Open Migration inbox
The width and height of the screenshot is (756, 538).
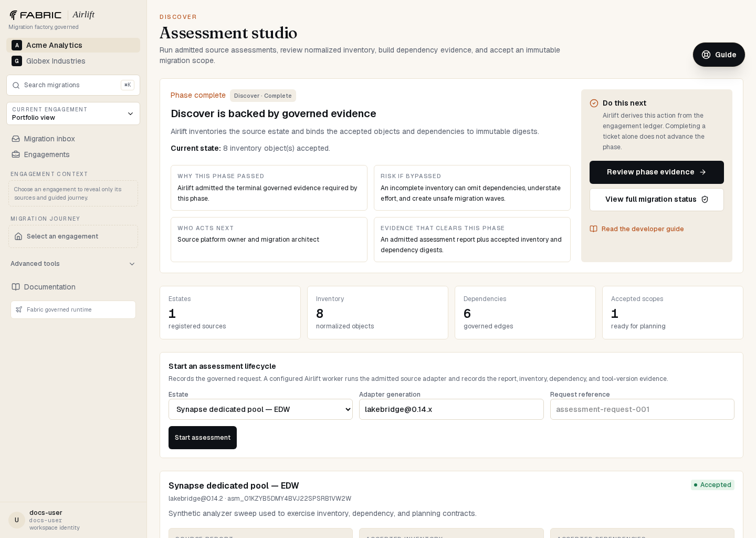tap(73, 139)
